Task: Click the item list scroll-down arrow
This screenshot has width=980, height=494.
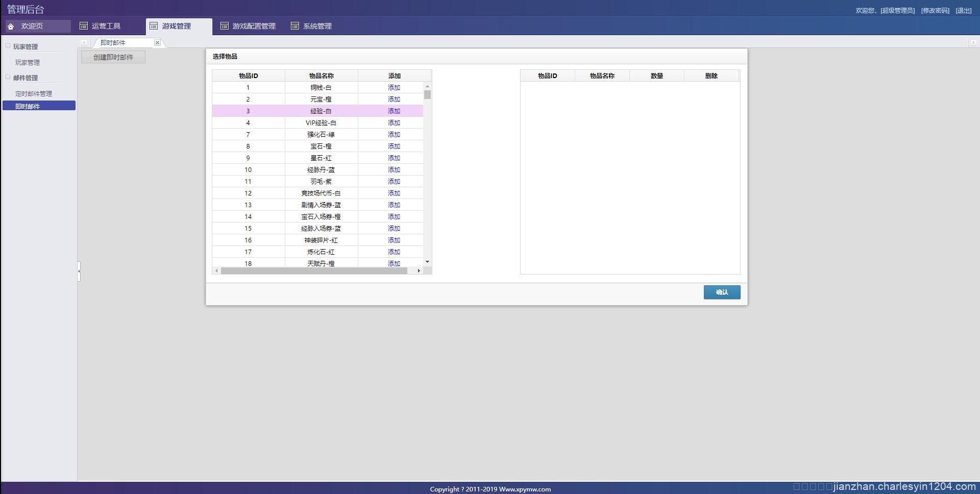Action: click(427, 262)
